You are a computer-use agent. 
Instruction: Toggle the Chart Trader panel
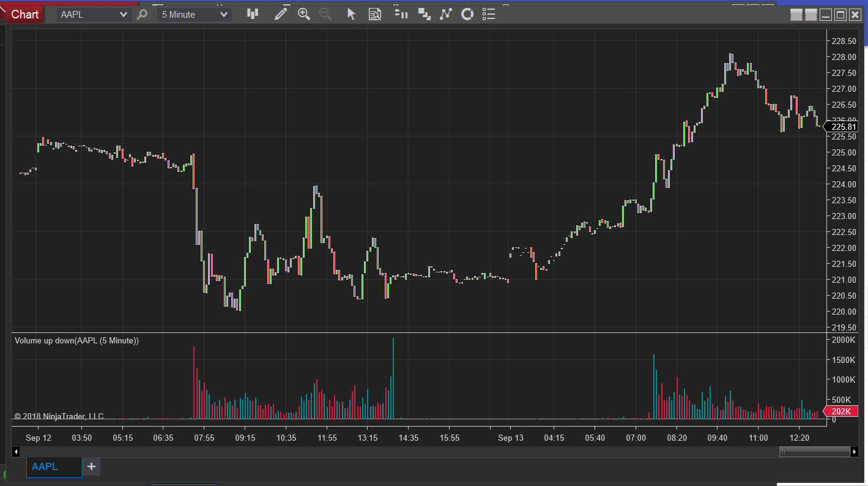401,14
